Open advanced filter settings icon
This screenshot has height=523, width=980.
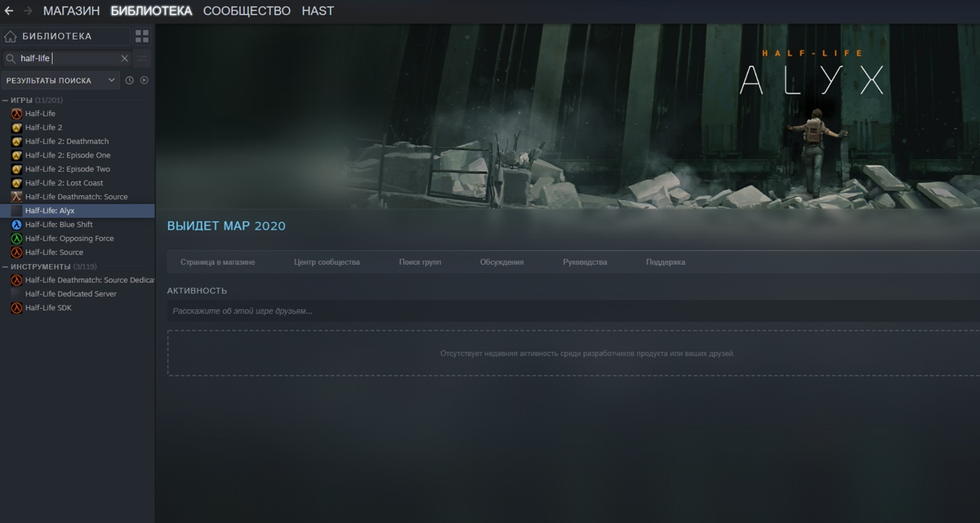143,58
